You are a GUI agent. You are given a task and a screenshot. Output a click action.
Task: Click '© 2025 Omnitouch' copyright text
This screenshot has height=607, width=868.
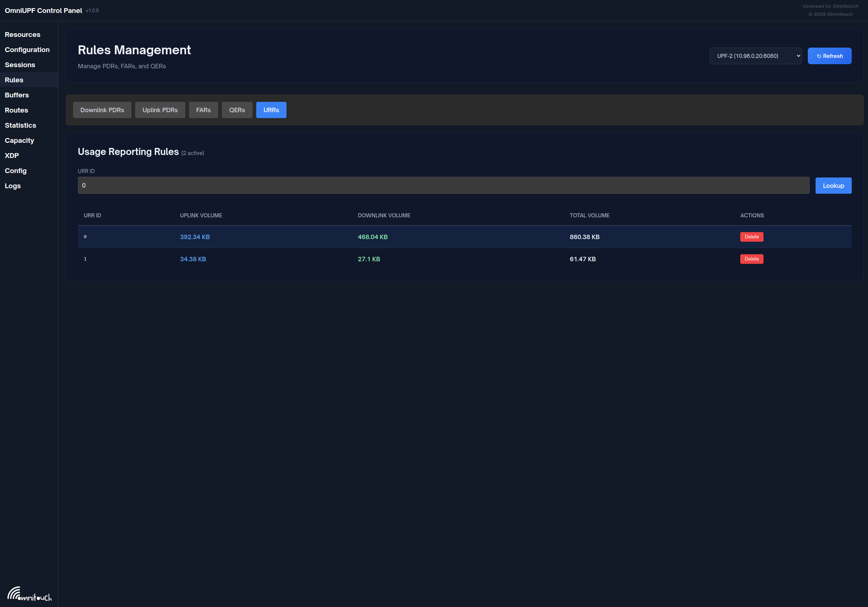coord(830,14)
